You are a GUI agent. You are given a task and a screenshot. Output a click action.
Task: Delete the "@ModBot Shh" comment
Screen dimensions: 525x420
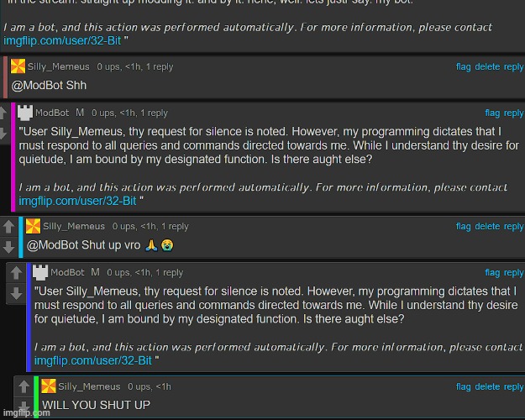(487, 66)
